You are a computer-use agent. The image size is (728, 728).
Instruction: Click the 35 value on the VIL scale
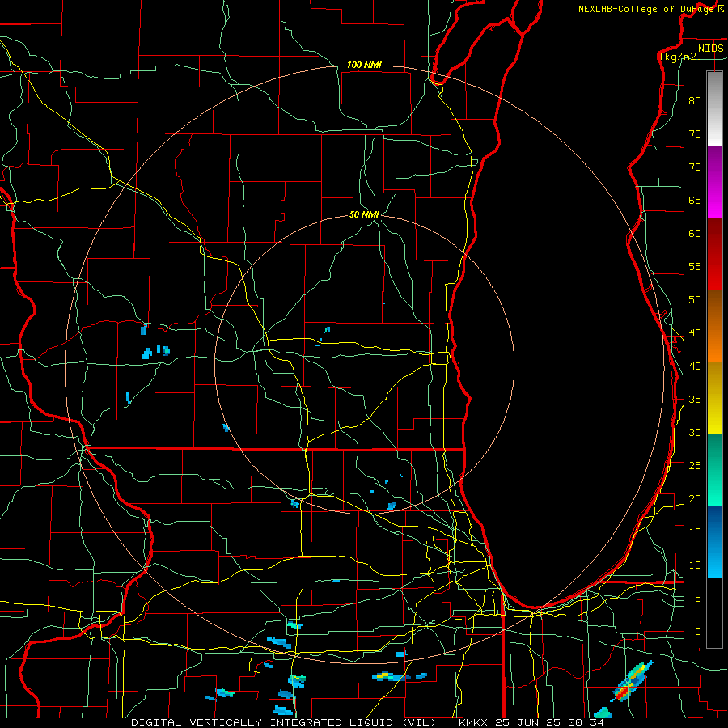click(x=695, y=400)
